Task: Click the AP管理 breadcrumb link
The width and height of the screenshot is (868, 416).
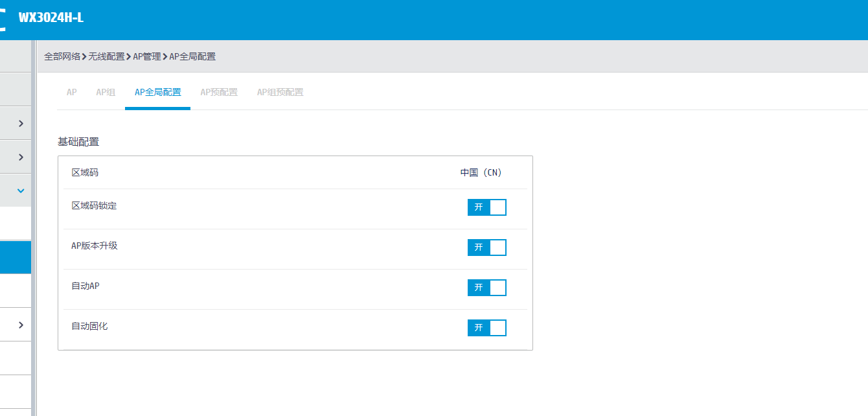Action: [147, 56]
